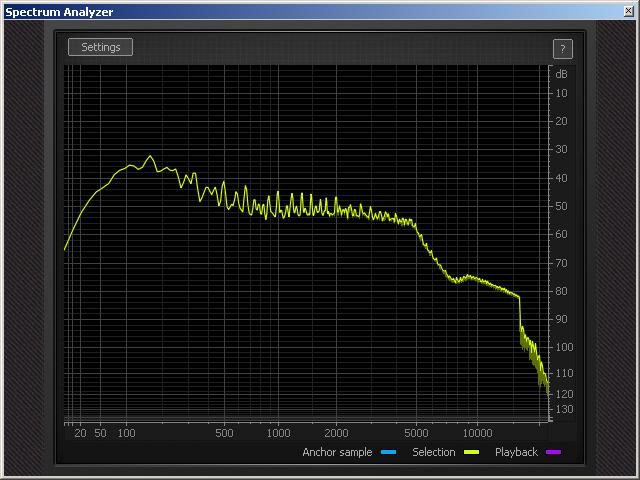This screenshot has width=640, height=480.
Task: Click the 1000 Hz frequency axis label
Action: [x=279, y=433]
